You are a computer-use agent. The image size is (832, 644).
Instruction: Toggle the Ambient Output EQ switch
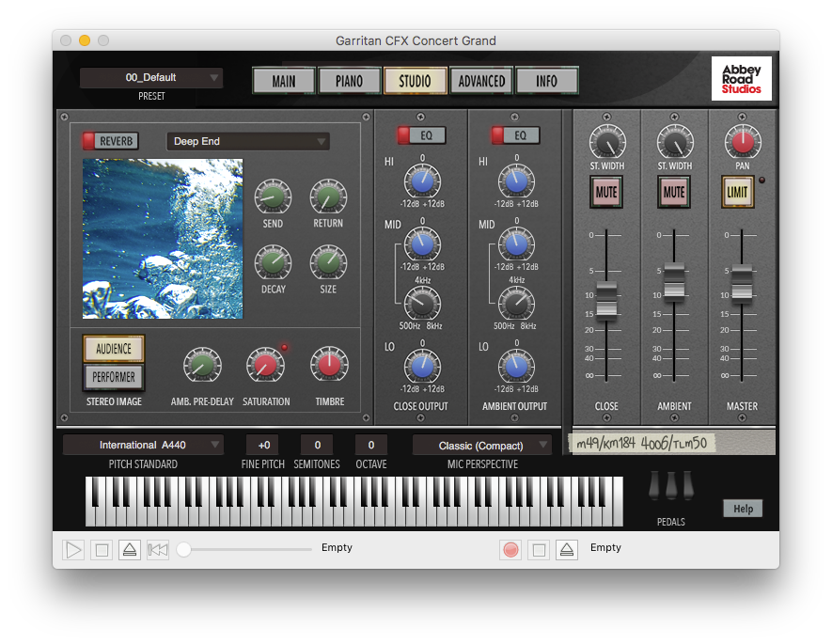pyautogui.click(x=515, y=135)
